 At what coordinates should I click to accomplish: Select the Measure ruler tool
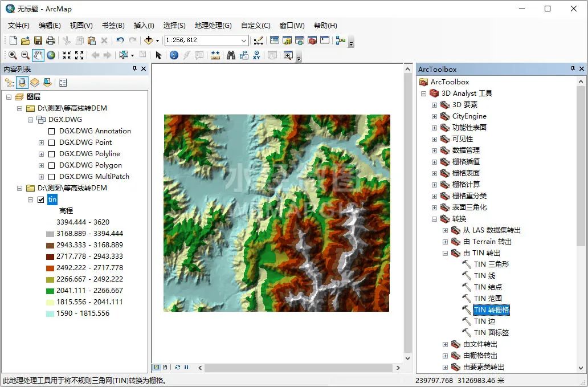[215, 55]
